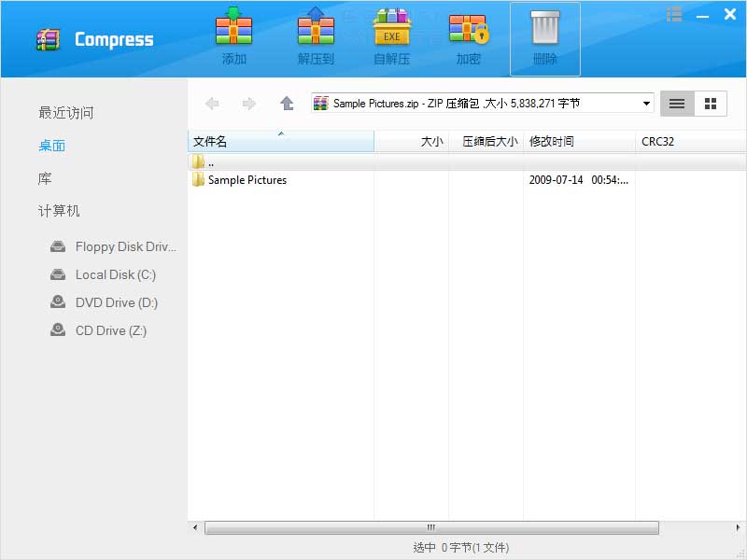The width and height of the screenshot is (747, 560).
Task: Click the Floppy Disk drive icon
Action: pyautogui.click(x=58, y=246)
